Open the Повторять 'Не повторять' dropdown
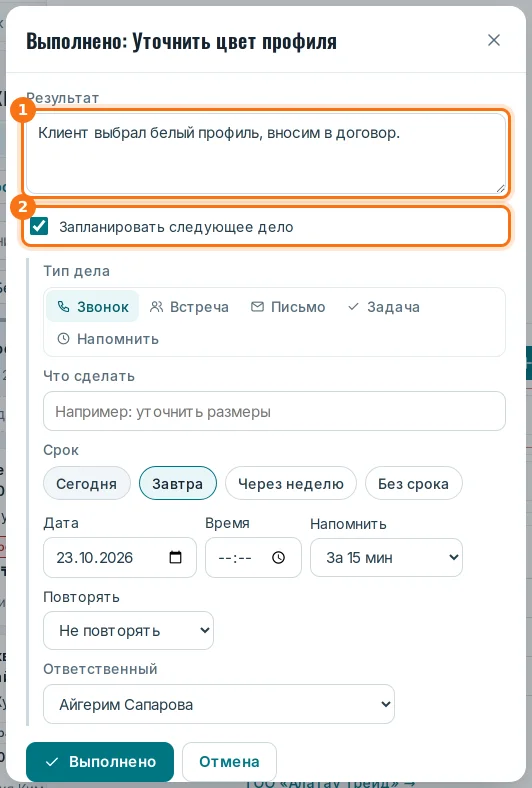The image size is (532, 788). [x=129, y=630]
